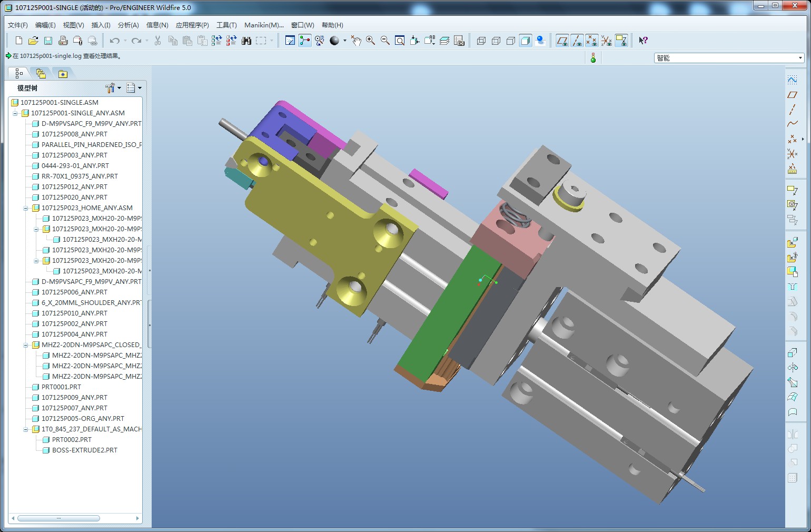
Task: Move the model tree horizontal scrollbar
Action: [58, 518]
